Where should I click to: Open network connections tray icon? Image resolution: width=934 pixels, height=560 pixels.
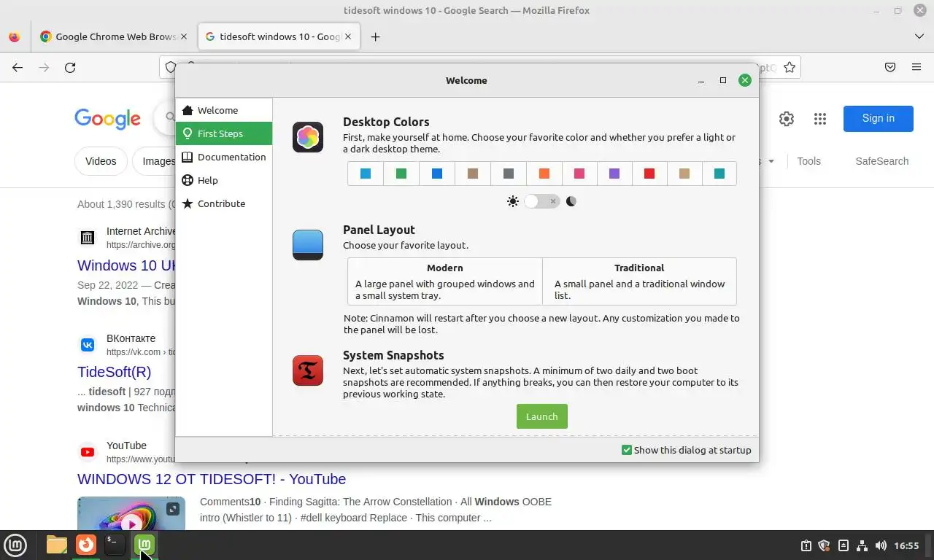862,545
